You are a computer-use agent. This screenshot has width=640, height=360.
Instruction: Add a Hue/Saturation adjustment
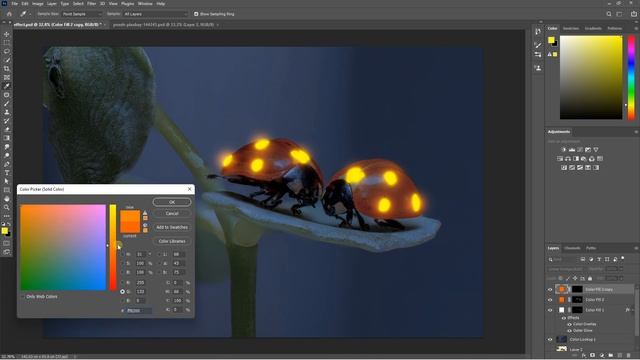point(560,159)
